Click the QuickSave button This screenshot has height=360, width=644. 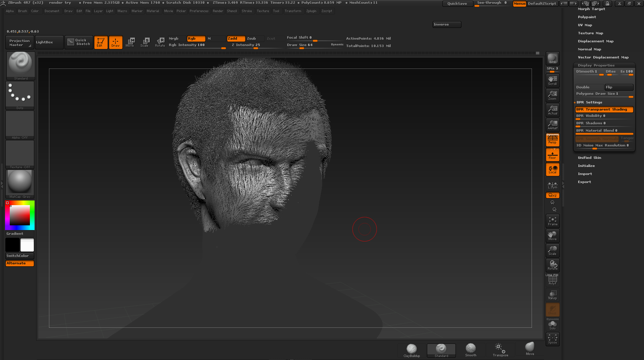point(457,4)
